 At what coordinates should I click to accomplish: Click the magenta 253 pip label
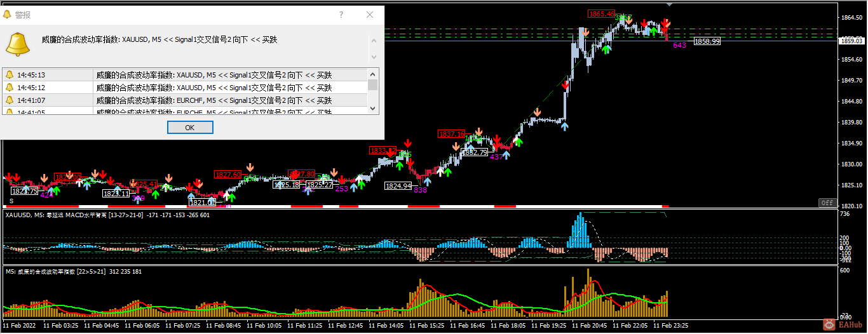coord(341,189)
